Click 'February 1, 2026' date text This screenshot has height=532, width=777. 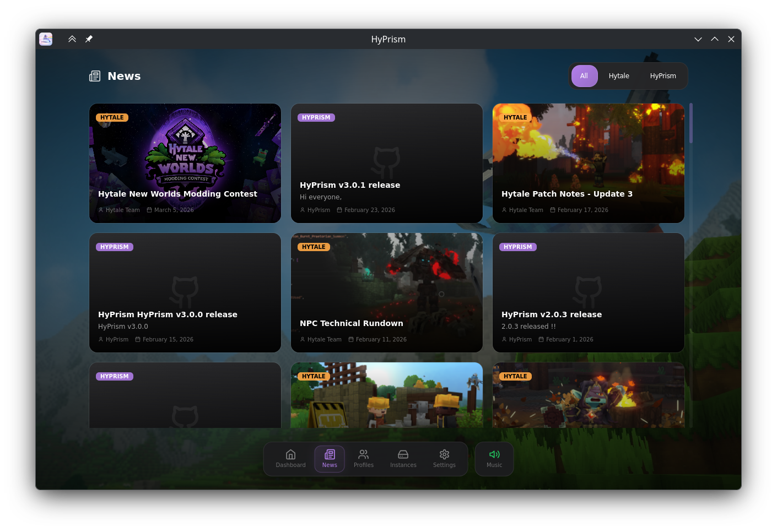pyautogui.click(x=570, y=339)
